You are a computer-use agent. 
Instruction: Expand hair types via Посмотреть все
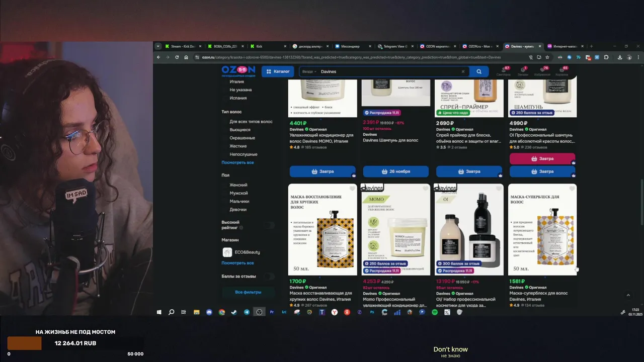pyautogui.click(x=237, y=162)
